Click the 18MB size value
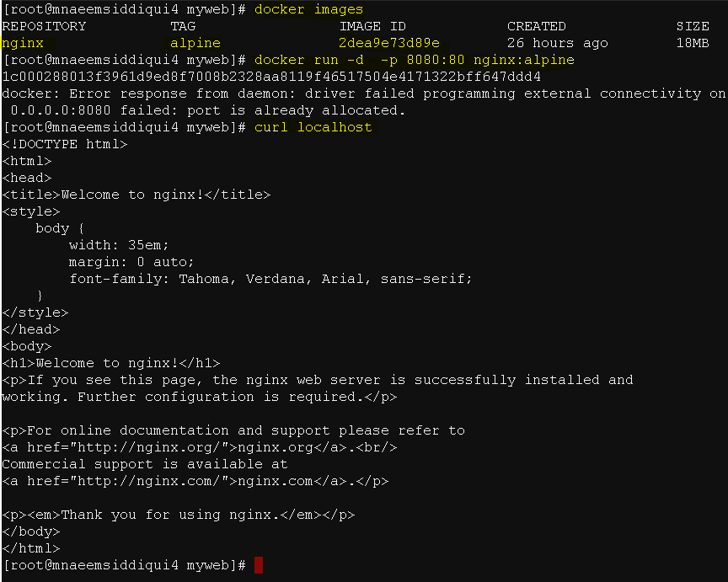The image size is (728, 582). [x=693, y=43]
